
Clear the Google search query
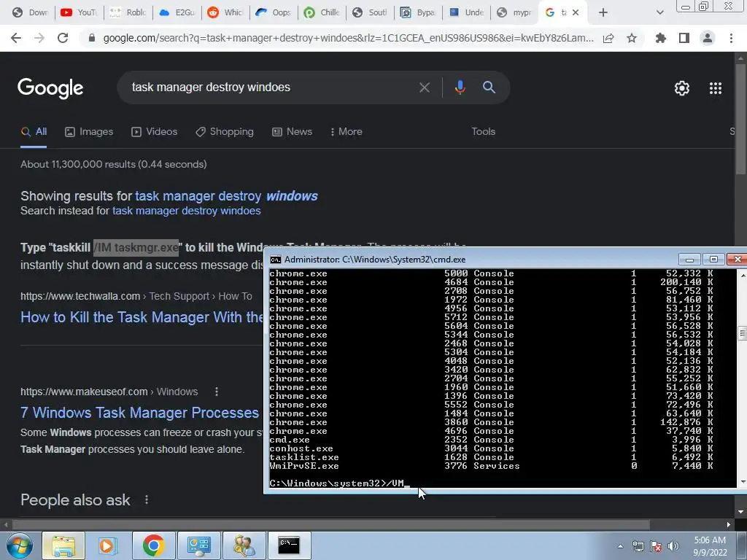(424, 87)
